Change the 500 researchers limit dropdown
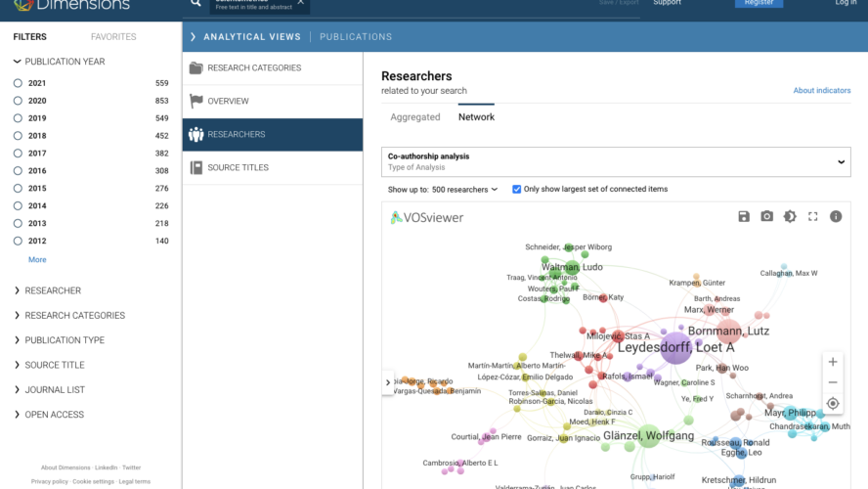868x489 pixels. pos(465,189)
